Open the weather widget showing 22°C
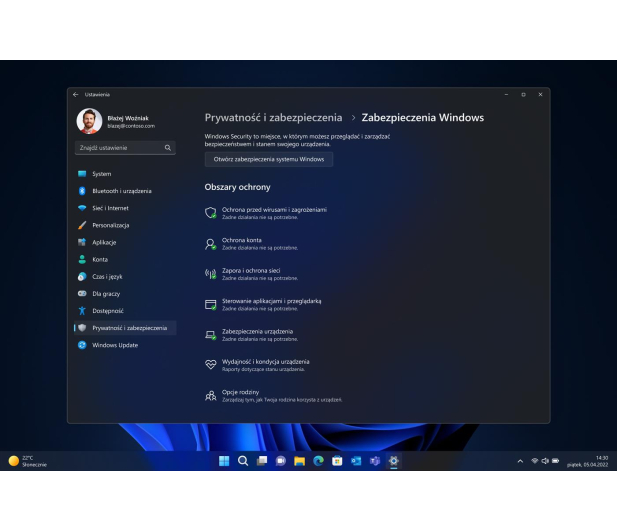617x530 pixels. (28, 461)
